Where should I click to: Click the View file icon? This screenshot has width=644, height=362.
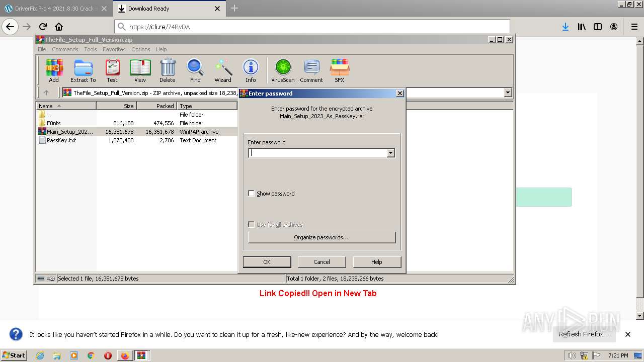click(140, 70)
